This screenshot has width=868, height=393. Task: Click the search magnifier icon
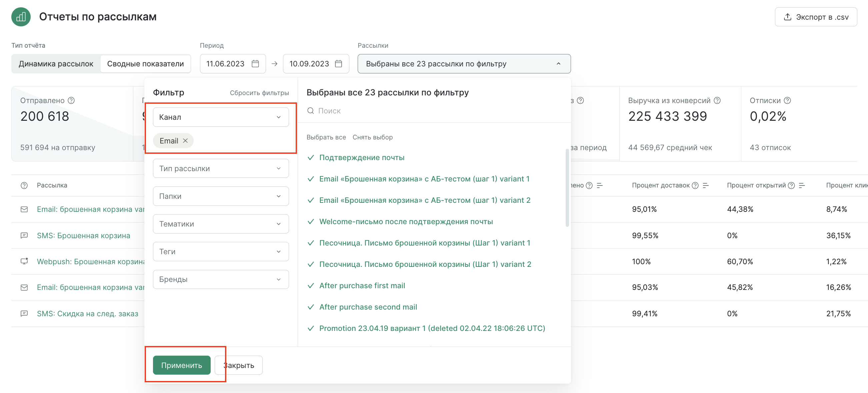[x=311, y=111]
